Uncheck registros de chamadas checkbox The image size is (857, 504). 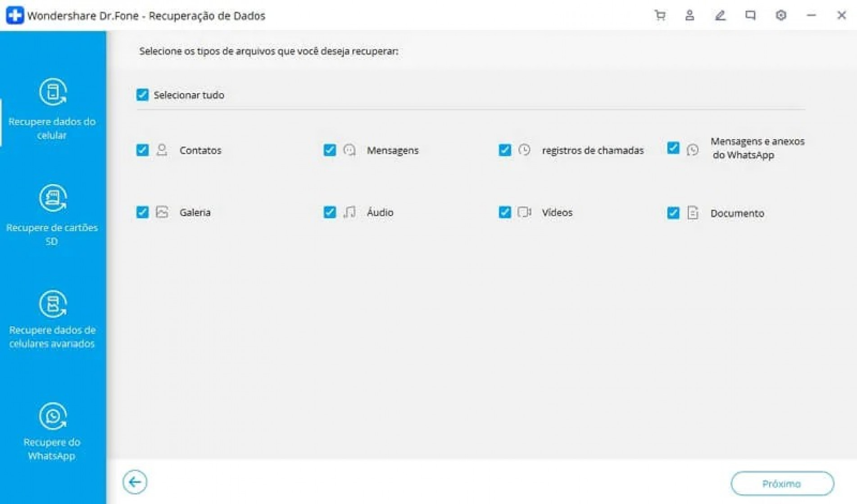[x=505, y=150]
